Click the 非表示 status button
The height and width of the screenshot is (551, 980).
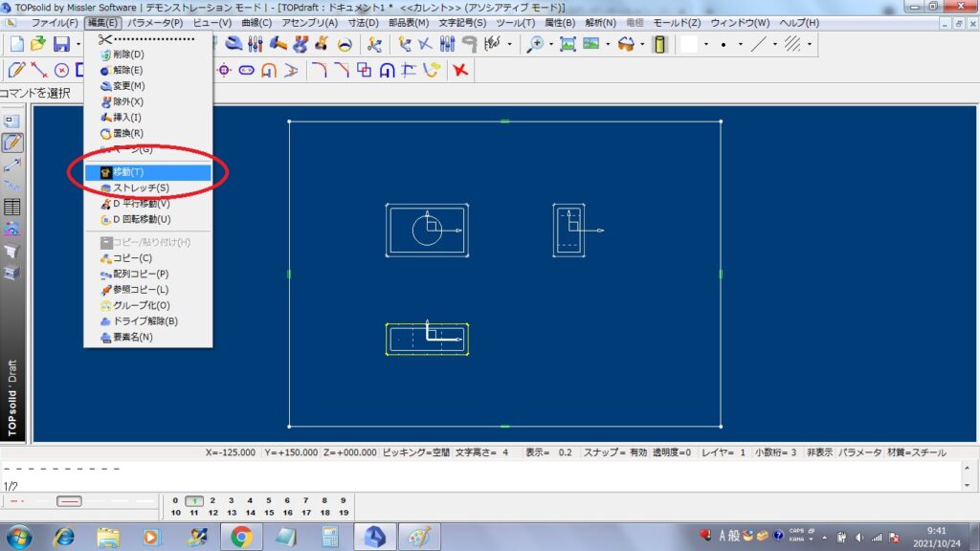pos(819,452)
